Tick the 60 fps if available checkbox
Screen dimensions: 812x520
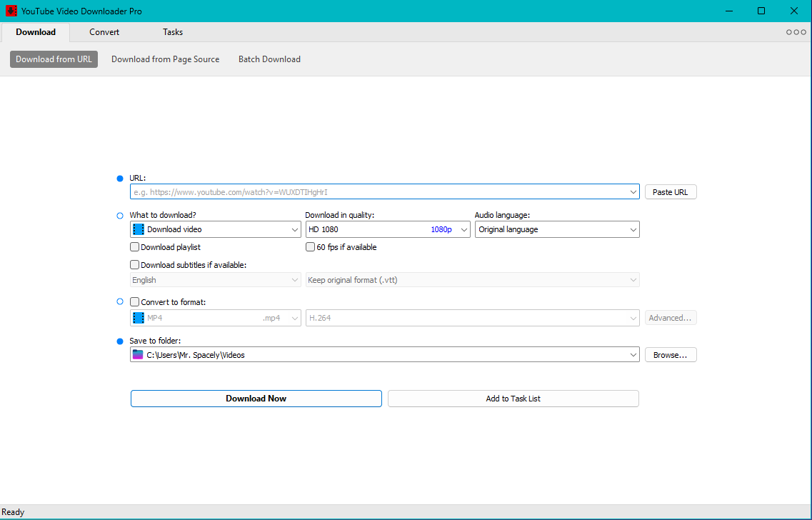[x=310, y=247]
